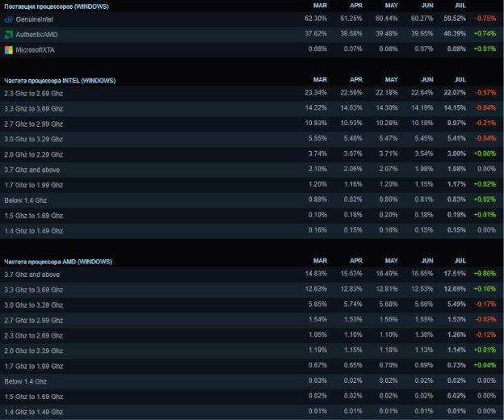Click the MicrosoftXTA row label
This screenshot has height=420, width=504.
point(36,49)
